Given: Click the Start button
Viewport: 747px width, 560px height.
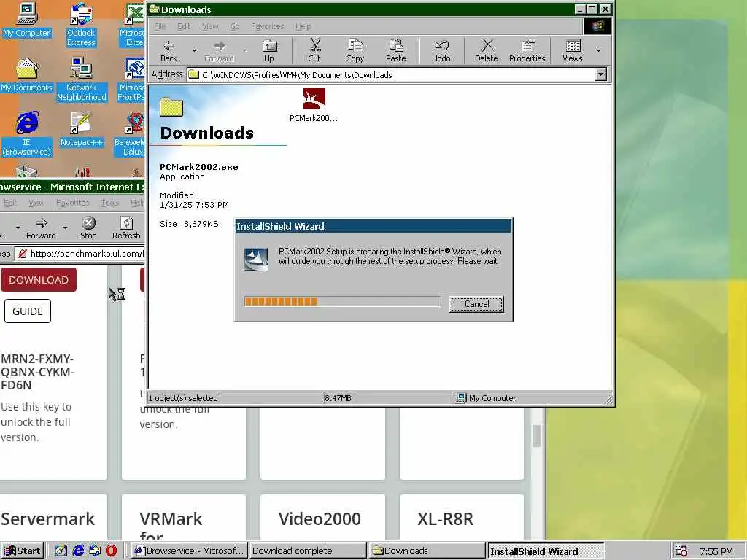Looking at the screenshot, I should (x=22, y=551).
